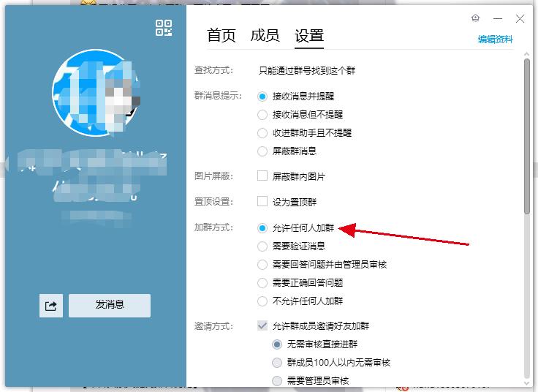This screenshot has width=538, height=392.
Task: Switch to the 成员 tab
Action: point(265,36)
